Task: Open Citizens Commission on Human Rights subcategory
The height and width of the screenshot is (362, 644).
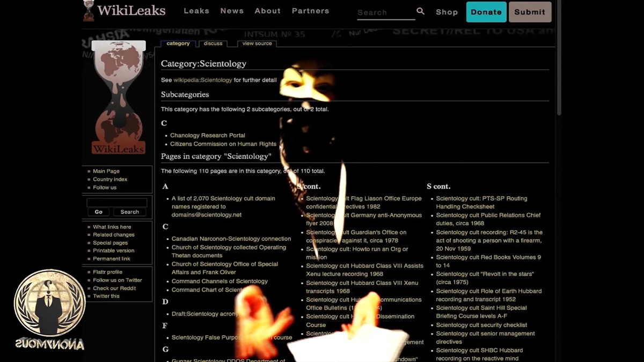Action: tap(223, 144)
